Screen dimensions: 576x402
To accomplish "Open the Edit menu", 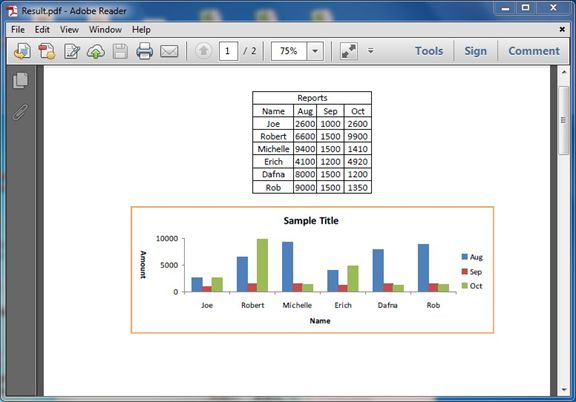I will click(42, 29).
